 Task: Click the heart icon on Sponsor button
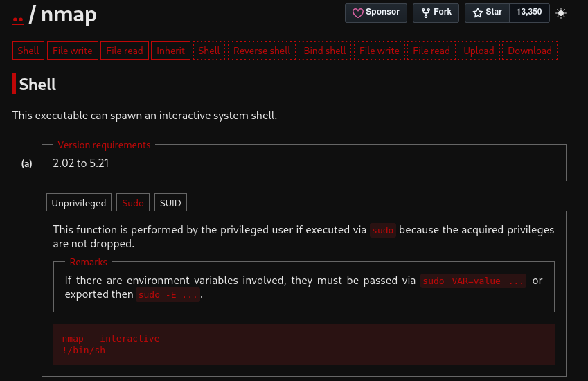(x=358, y=13)
